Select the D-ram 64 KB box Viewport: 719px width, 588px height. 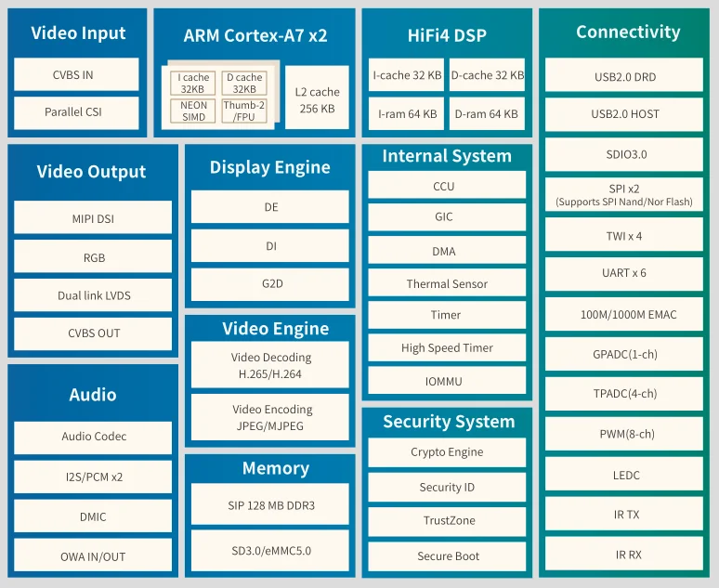point(487,113)
